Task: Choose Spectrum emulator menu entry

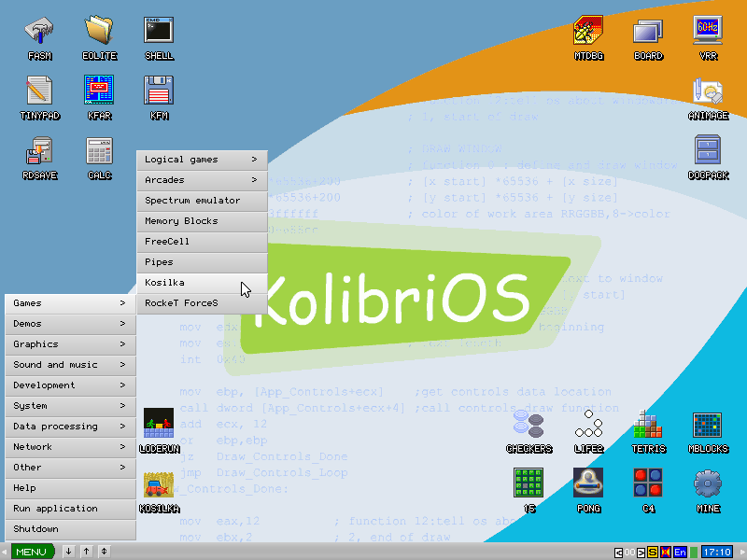Action: point(202,200)
